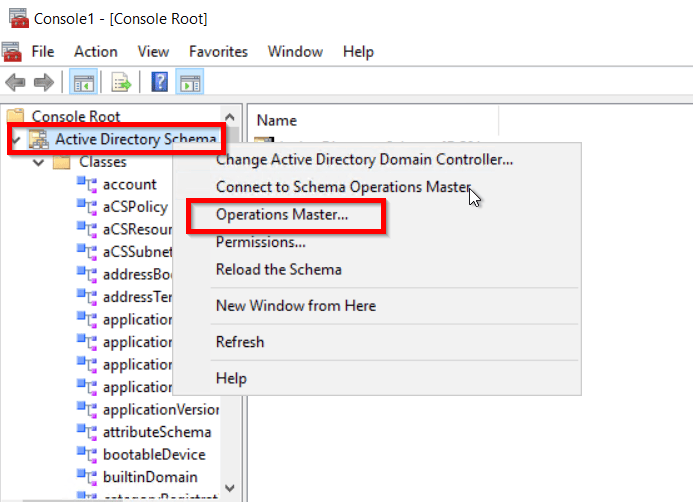Click the console icon beside the File menu

pyautogui.click(x=11, y=51)
